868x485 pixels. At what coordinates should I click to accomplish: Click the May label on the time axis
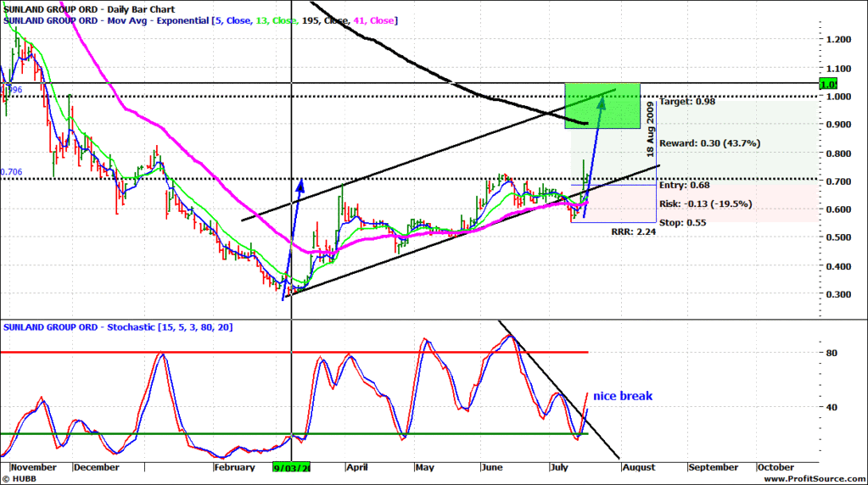point(424,467)
